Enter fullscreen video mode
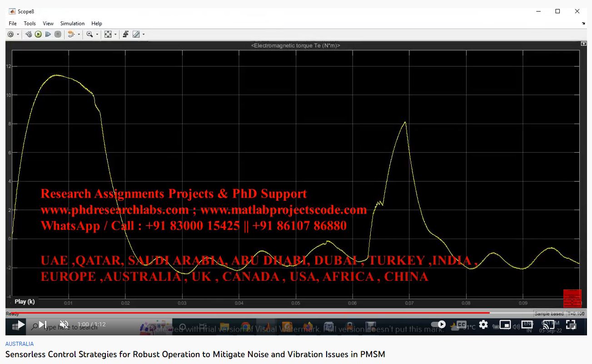Image resolution: width=592 pixels, height=364 pixels. click(x=571, y=324)
